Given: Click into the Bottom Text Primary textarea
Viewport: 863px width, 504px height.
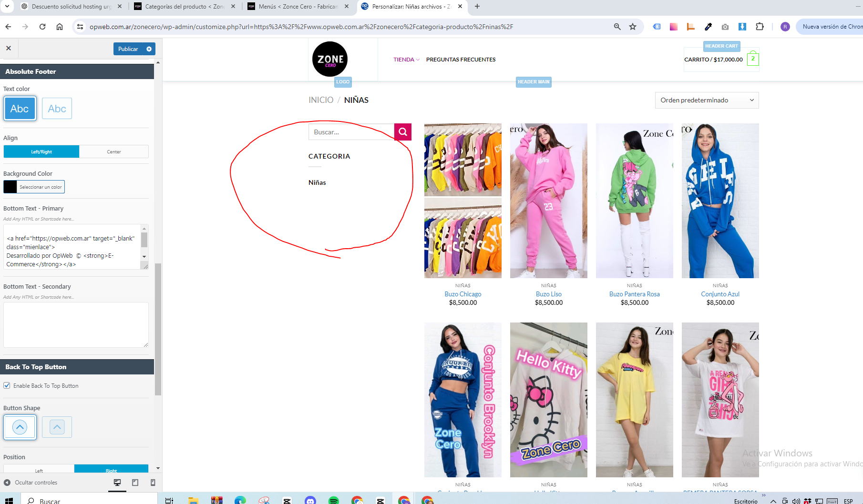Looking at the screenshot, I should point(73,247).
